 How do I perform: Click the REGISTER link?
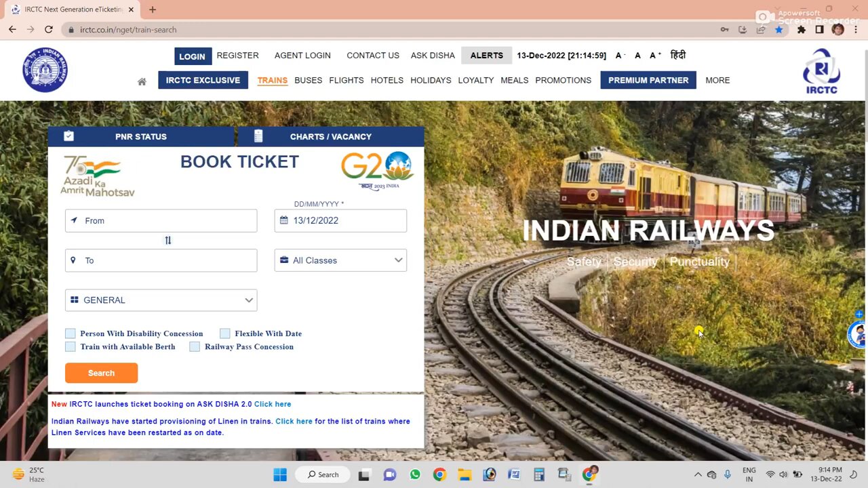point(238,56)
